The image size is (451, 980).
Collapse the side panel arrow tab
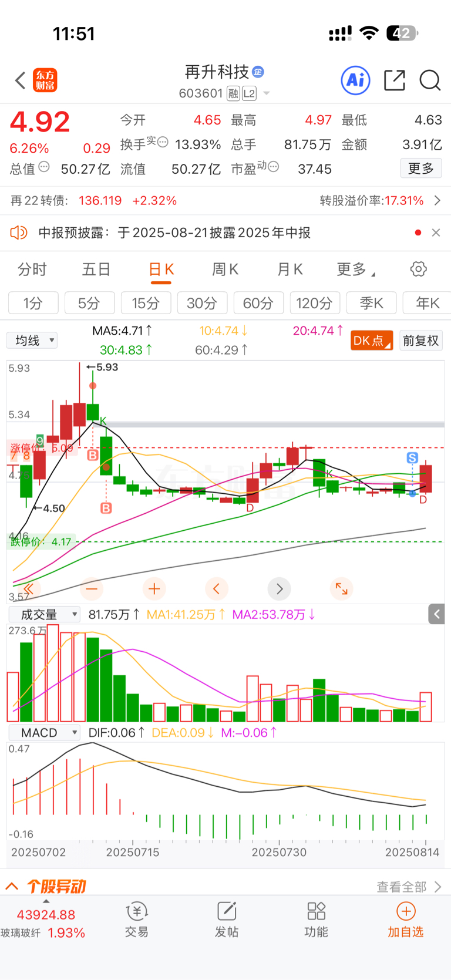point(436,614)
